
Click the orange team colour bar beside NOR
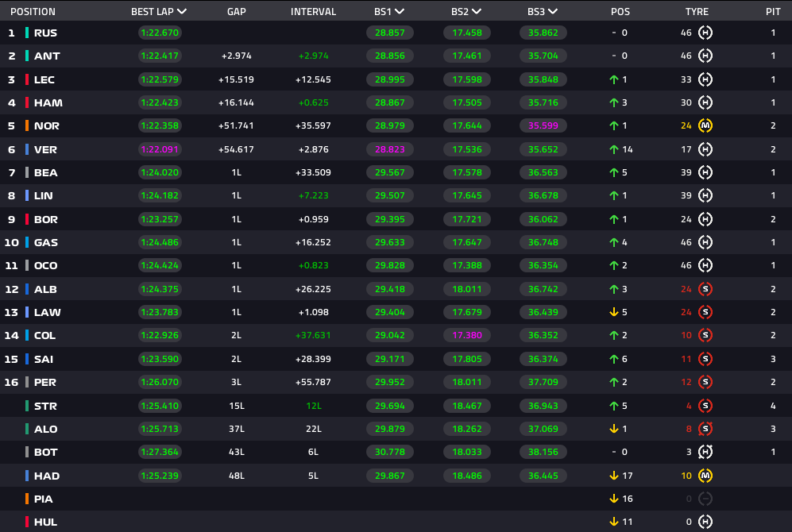pyautogui.click(x=27, y=126)
